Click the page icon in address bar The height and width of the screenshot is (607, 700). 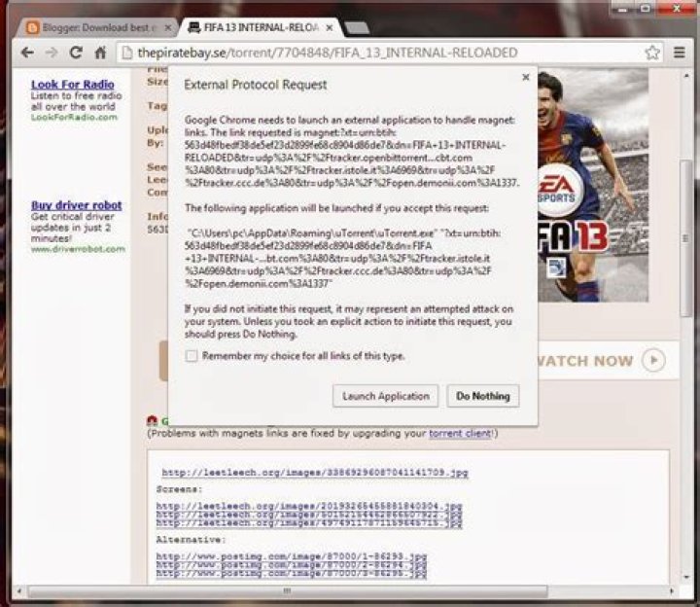(x=127, y=53)
